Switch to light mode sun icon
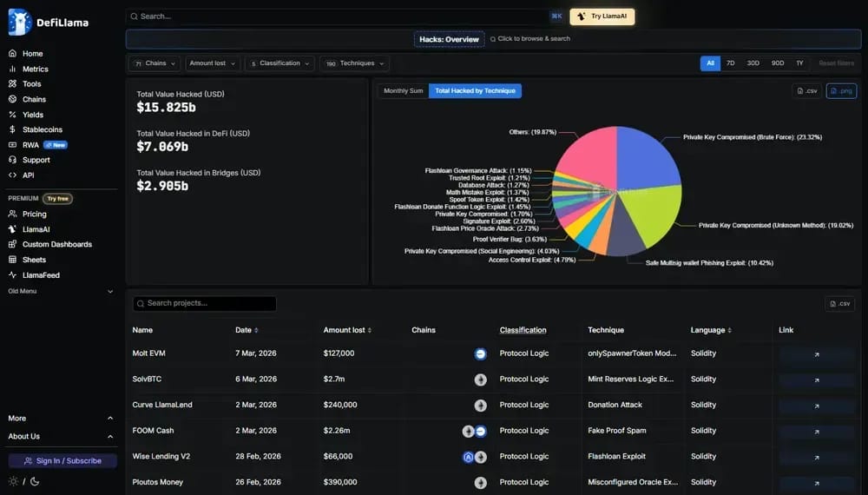The width and height of the screenshot is (868, 495). pos(13,482)
